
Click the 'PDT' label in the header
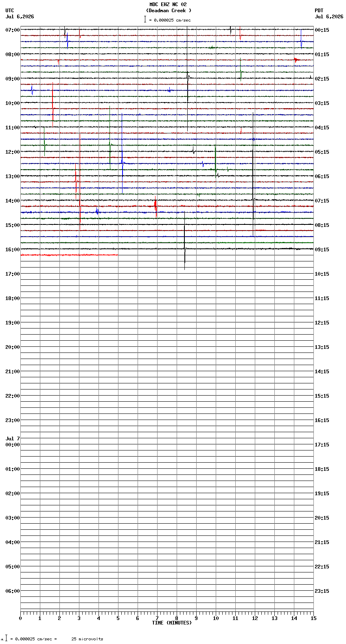tap(319, 11)
